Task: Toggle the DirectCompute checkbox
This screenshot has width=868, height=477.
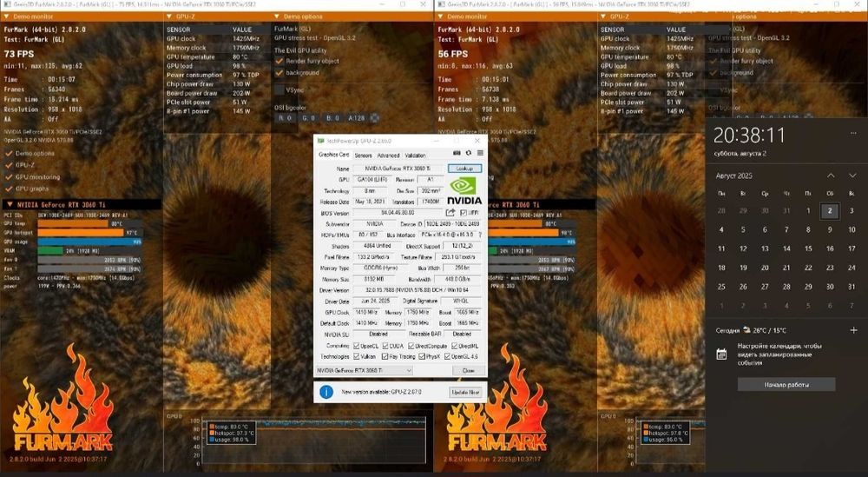Action: tap(411, 346)
